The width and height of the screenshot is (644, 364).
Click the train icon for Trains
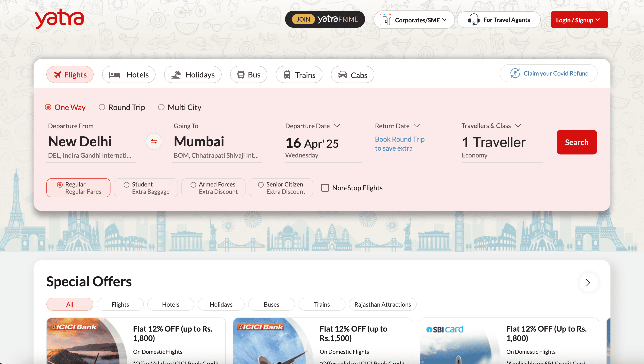287,75
